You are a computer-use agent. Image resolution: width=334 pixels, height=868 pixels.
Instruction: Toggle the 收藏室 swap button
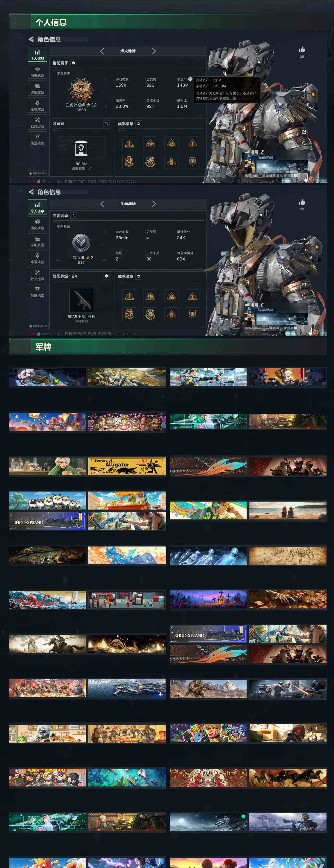click(x=107, y=124)
